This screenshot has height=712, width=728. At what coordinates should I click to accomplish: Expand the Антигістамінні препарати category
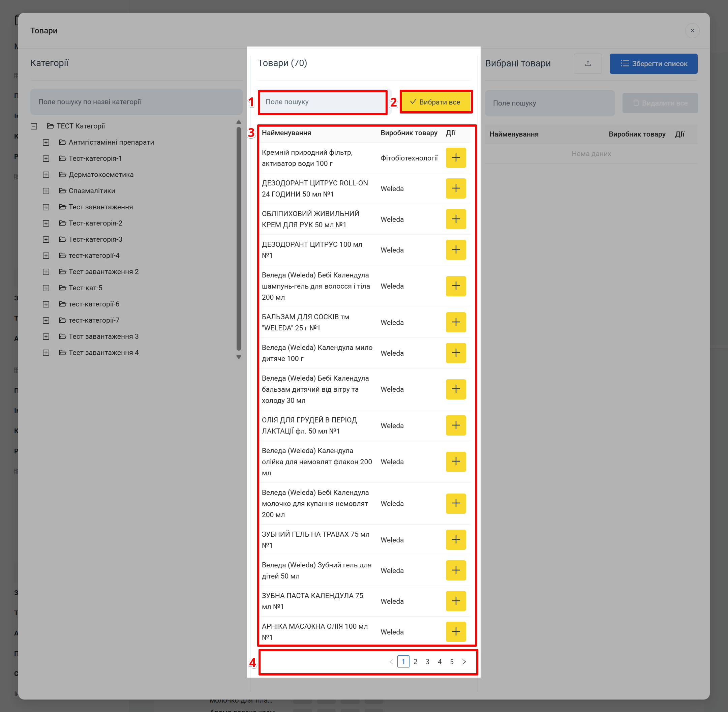(x=46, y=143)
